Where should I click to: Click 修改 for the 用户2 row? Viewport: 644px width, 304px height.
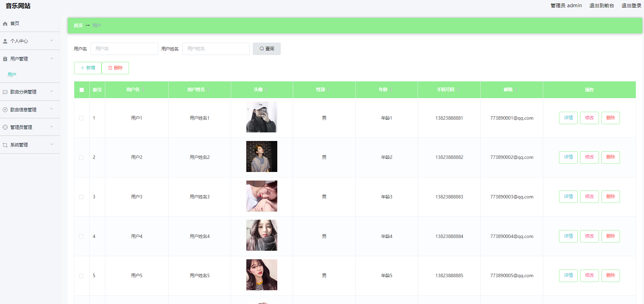589,158
